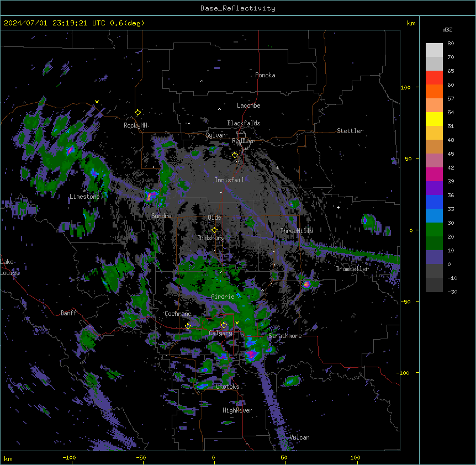This screenshot has height=465, width=476.
Task: Click the Banff label
Action: tap(68, 313)
